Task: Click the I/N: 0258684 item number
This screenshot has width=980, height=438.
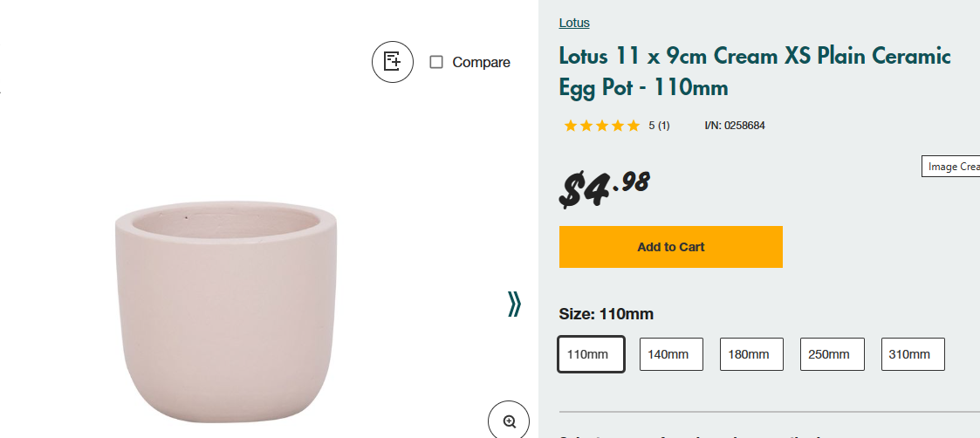Action: [735, 126]
